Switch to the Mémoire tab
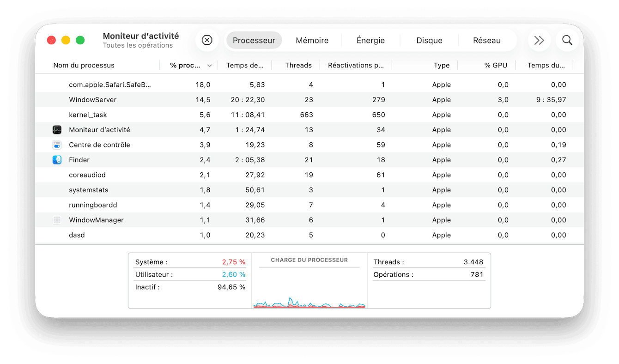The width and height of the screenshot is (619, 364). (x=312, y=40)
